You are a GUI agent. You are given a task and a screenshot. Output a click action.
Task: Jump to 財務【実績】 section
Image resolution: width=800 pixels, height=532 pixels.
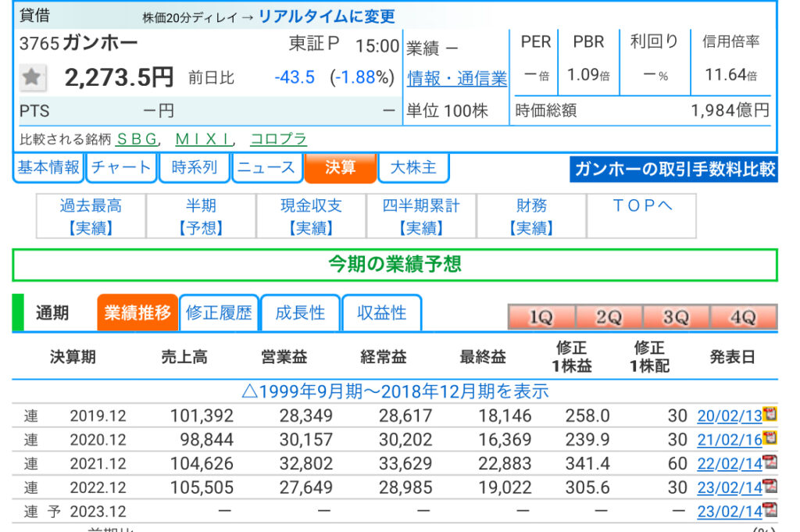click(x=531, y=216)
